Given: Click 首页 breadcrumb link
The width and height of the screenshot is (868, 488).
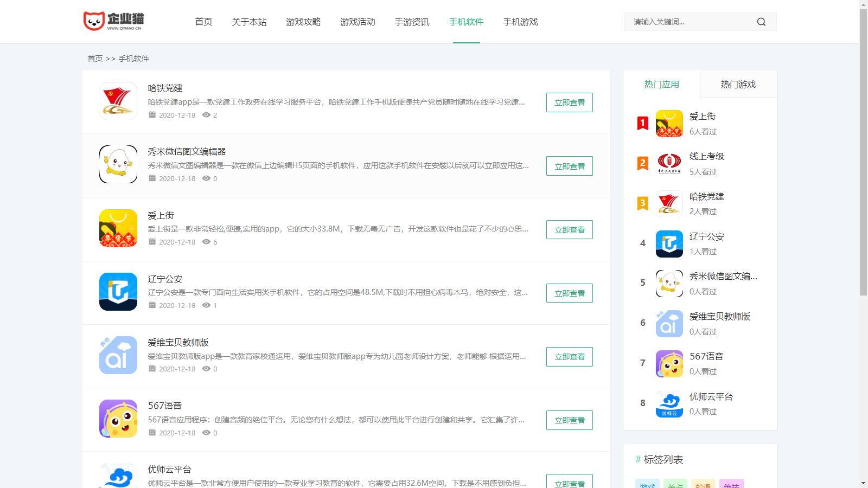Looking at the screenshot, I should point(95,59).
